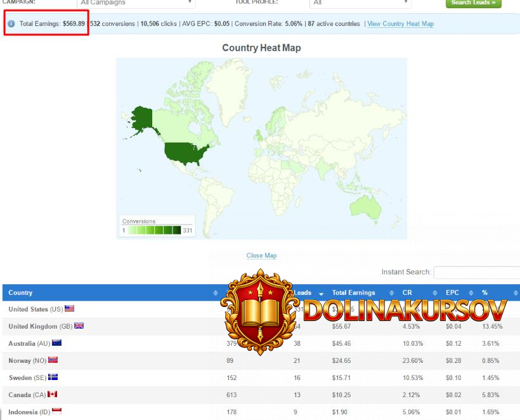Click the info icon beside Total Earnings
520x420 pixels.
[11, 24]
